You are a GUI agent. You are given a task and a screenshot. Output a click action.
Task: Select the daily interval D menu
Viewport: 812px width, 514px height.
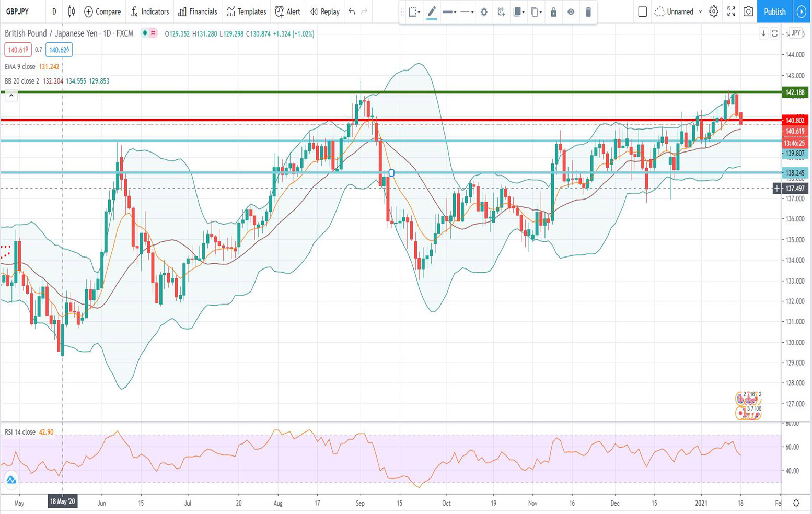pyautogui.click(x=54, y=11)
